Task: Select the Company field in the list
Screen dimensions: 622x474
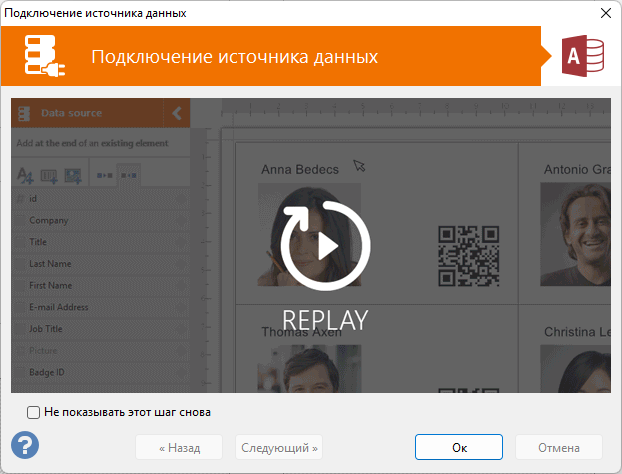Action: pyautogui.click(x=49, y=220)
